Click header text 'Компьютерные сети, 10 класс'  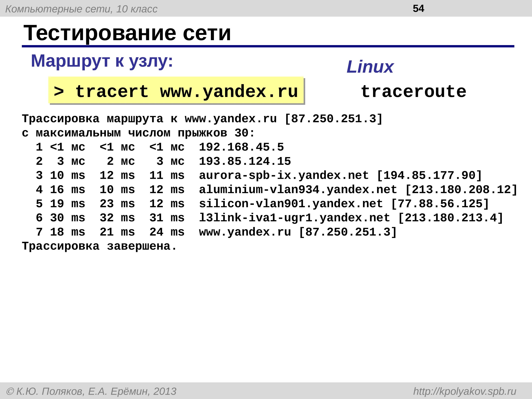pyautogui.click(x=81, y=9)
